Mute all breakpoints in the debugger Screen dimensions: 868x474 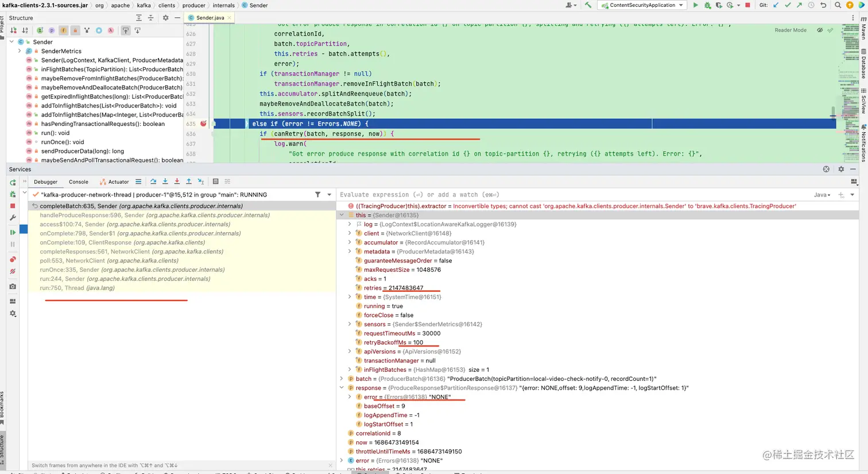pos(13,271)
